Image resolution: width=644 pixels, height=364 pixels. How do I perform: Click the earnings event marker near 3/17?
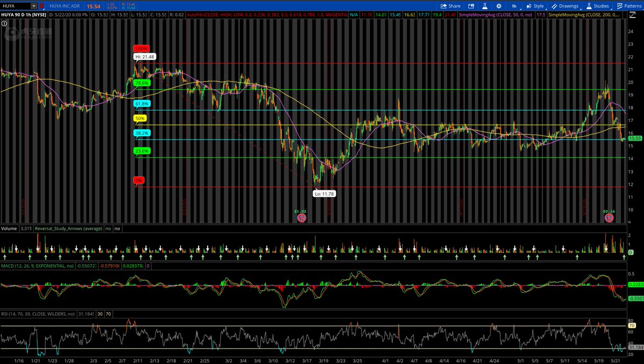click(x=302, y=218)
